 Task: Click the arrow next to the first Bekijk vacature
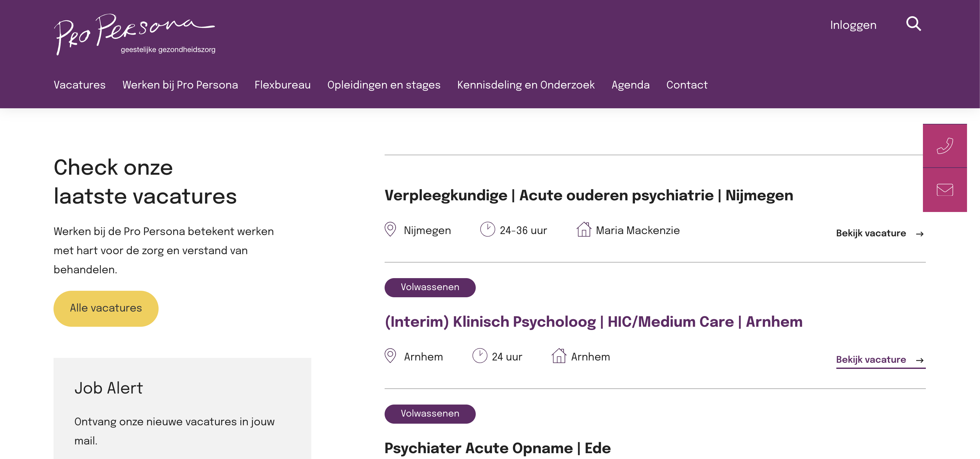(920, 233)
